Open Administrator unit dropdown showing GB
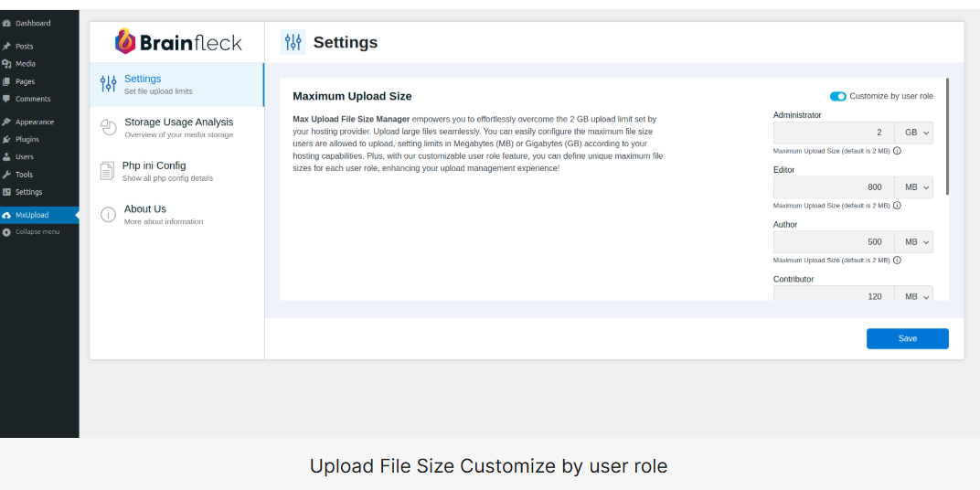The height and width of the screenshot is (490, 980). (x=914, y=133)
